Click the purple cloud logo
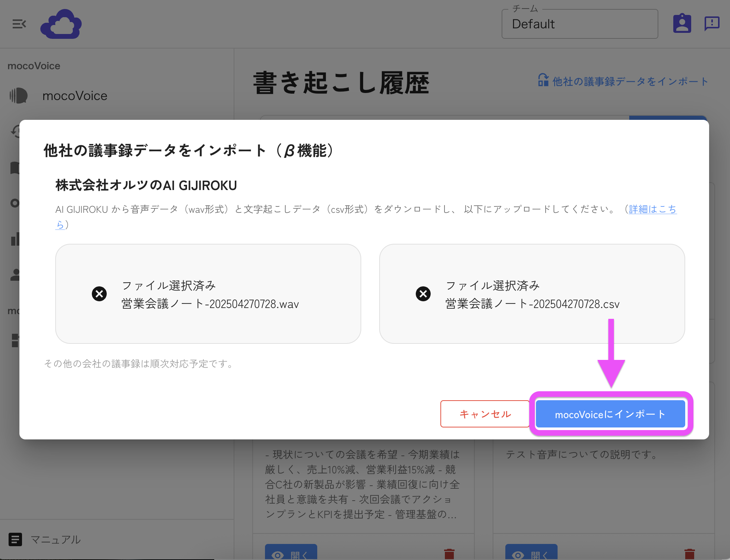 coord(61,24)
